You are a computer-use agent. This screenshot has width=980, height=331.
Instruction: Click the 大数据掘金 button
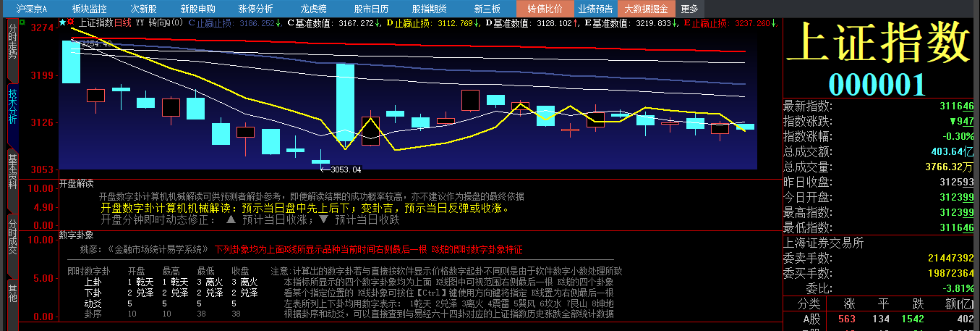[646, 9]
